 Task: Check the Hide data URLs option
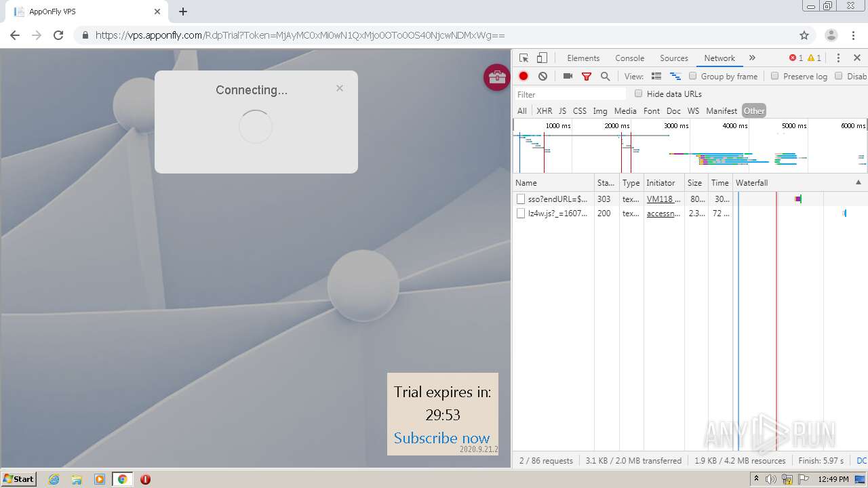pyautogui.click(x=638, y=94)
